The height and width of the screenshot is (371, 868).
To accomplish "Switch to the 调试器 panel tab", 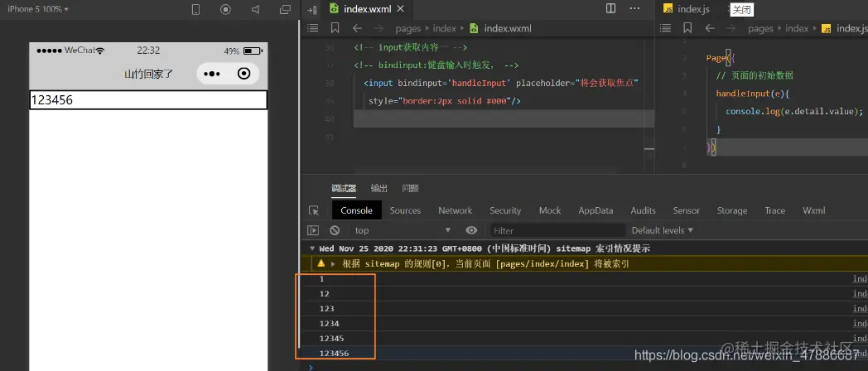I will [x=344, y=188].
